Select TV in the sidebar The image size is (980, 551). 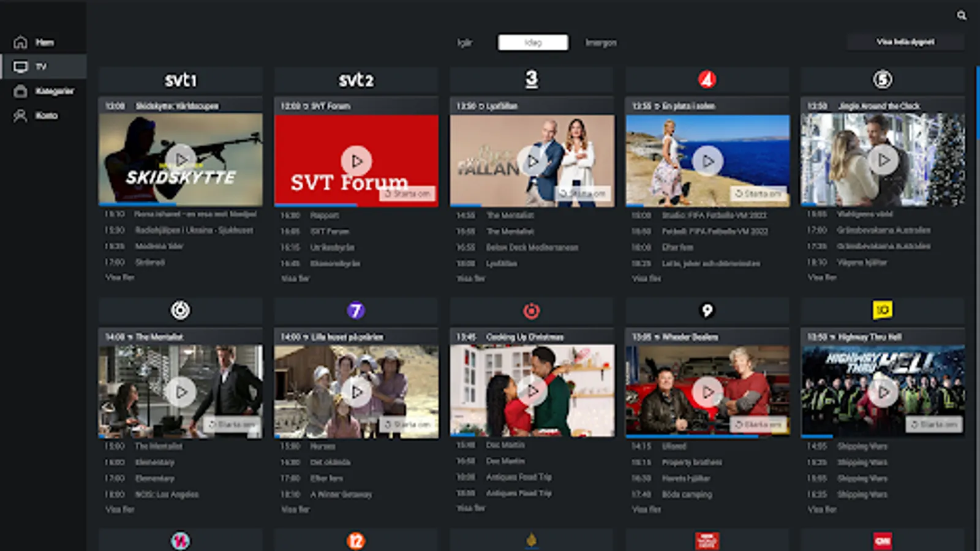pos(43,66)
